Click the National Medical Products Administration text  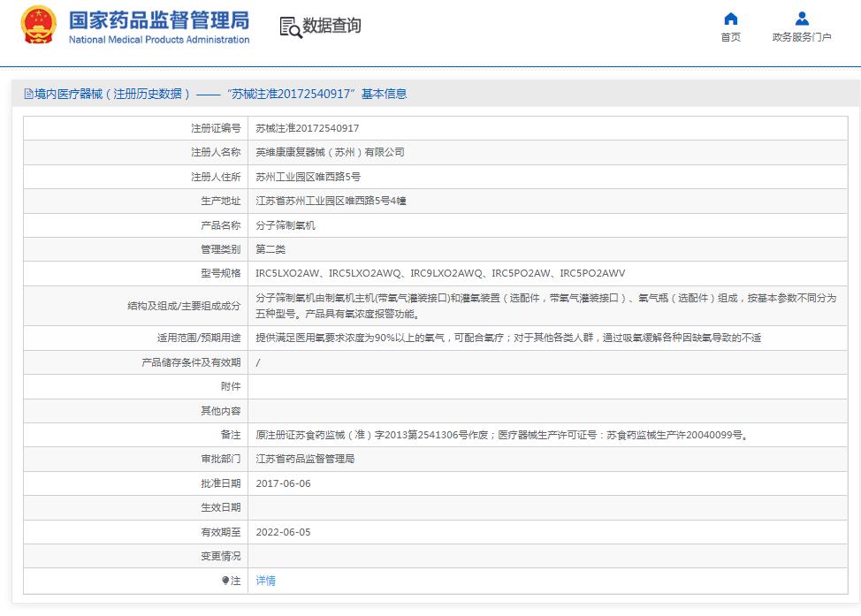(158, 40)
